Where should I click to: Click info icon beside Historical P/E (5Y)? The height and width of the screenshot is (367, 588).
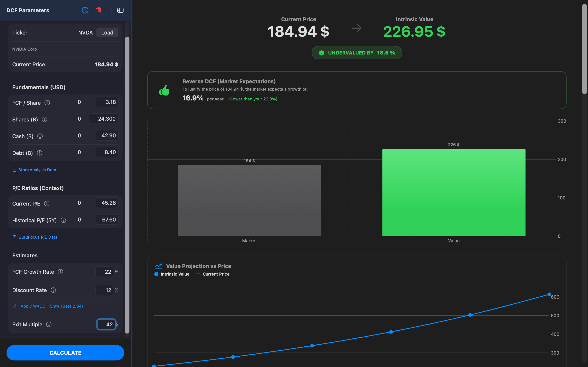tap(63, 220)
